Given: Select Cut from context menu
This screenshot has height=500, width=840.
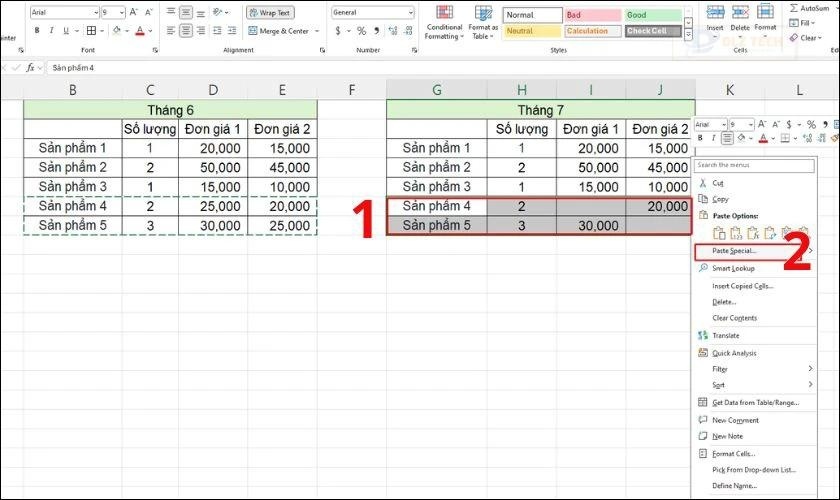Looking at the screenshot, I should [x=755, y=183].
